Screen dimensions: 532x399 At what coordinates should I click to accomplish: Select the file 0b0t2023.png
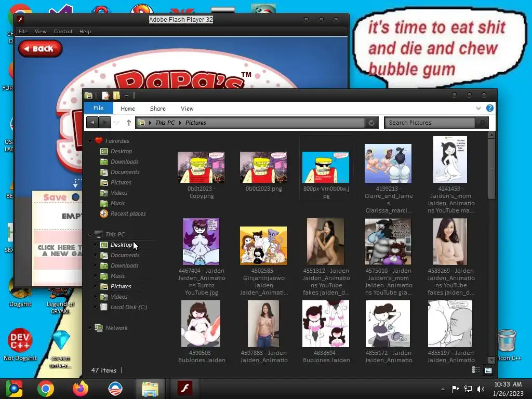[x=263, y=171]
